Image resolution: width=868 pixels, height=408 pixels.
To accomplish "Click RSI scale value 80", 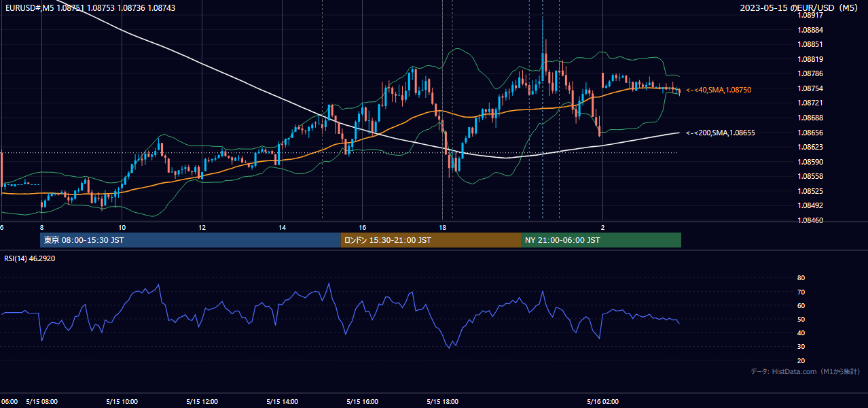I will 801,278.
